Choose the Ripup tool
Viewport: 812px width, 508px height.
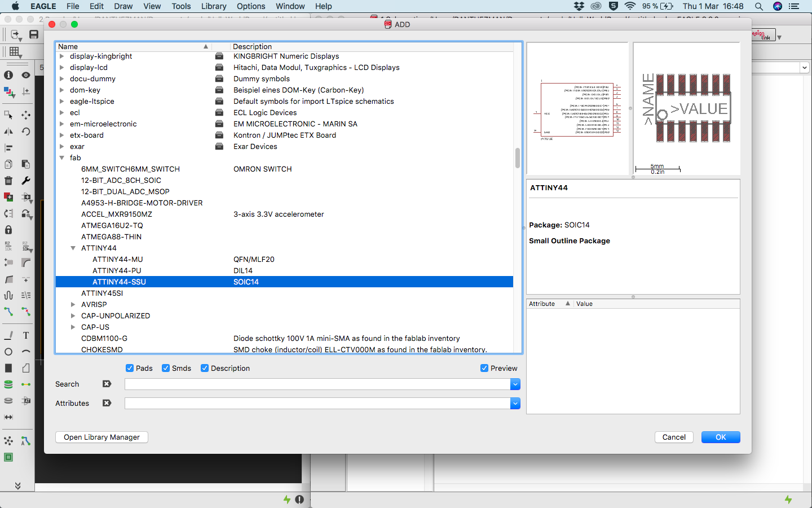[x=26, y=311]
